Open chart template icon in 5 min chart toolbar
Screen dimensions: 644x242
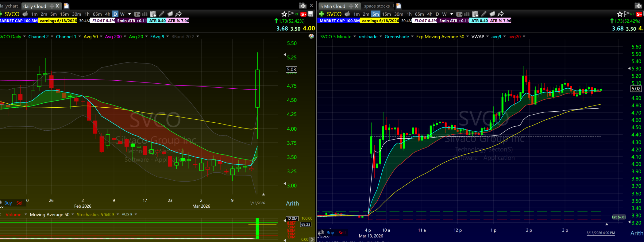pyautogui.click(x=492, y=14)
